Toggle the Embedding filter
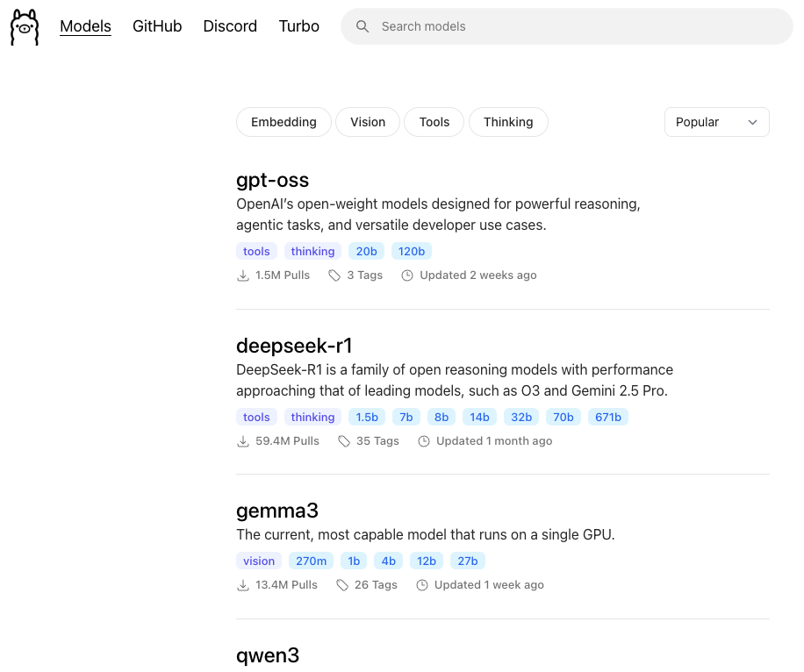804x672 pixels. (284, 122)
